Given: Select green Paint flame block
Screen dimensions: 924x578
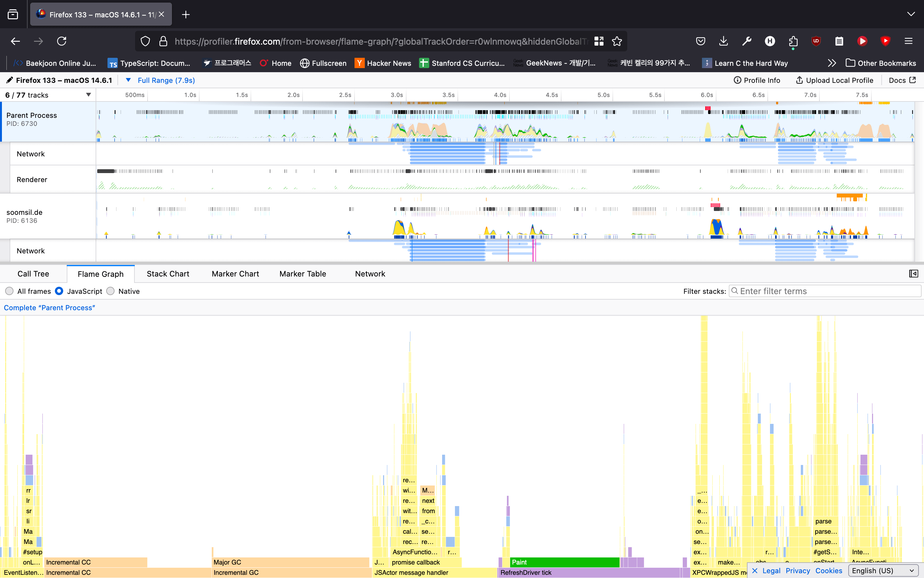Looking at the screenshot, I should point(564,562).
